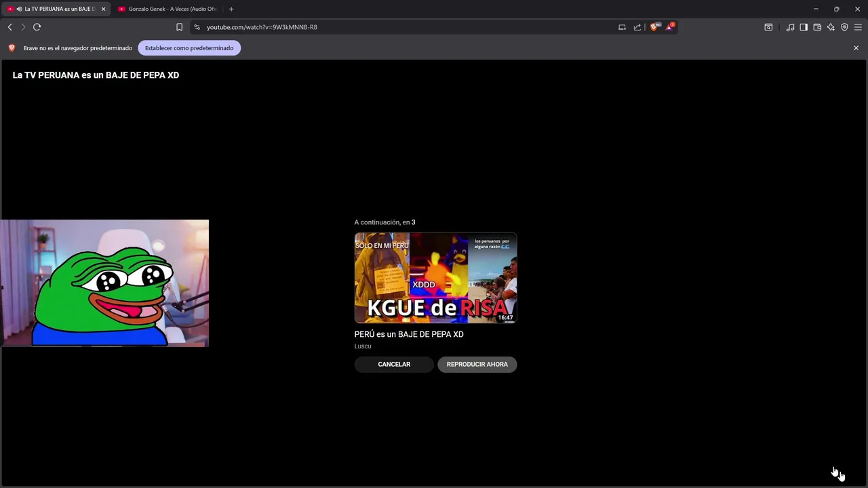
Task: Open the media control music note icon
Action: (790, 27)
